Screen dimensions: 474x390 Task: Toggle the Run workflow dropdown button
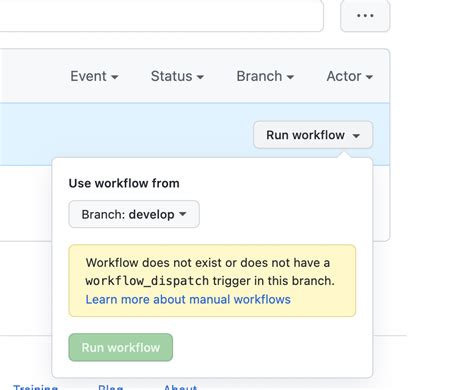[313, 135]
